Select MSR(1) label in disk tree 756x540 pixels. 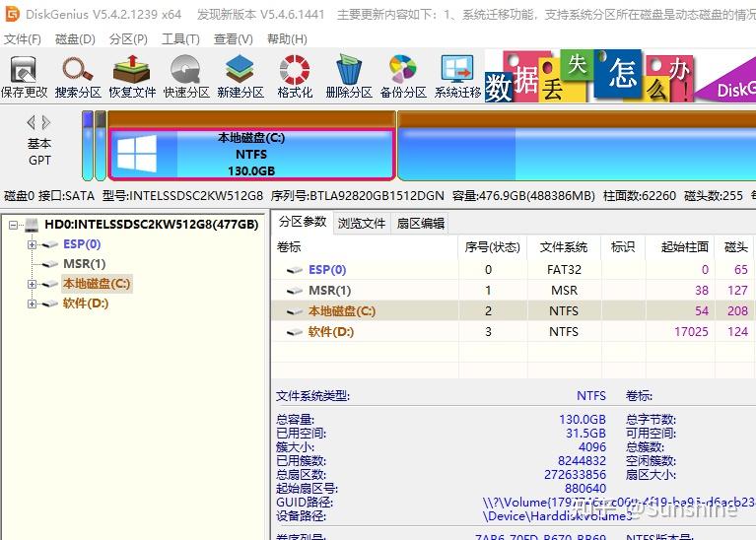tap(85, 264)
